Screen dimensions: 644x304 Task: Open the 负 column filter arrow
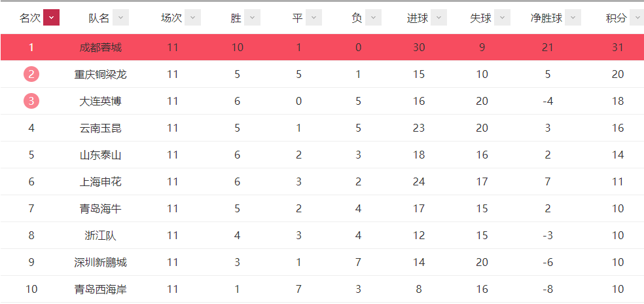point(373,18)
